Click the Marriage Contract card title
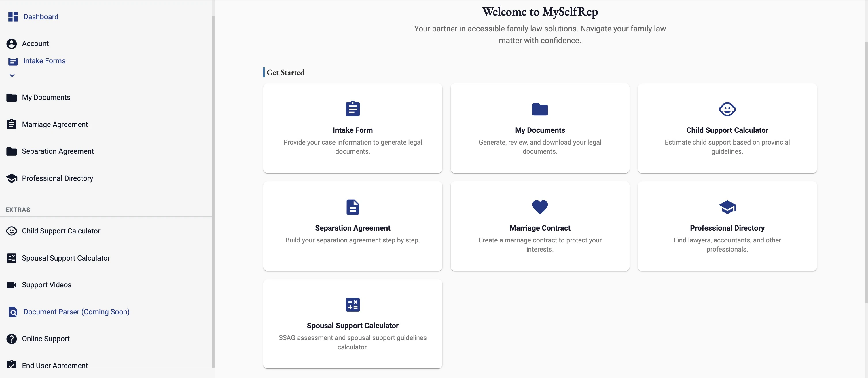 [540, 228]
